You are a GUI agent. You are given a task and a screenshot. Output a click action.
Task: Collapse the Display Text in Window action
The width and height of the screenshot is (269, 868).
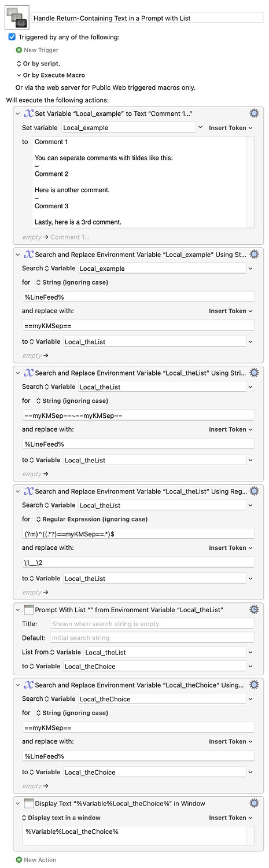[18, 803]
